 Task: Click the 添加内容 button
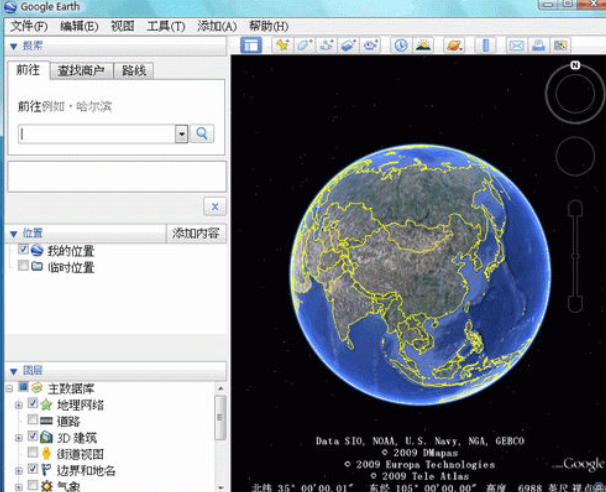197,233
